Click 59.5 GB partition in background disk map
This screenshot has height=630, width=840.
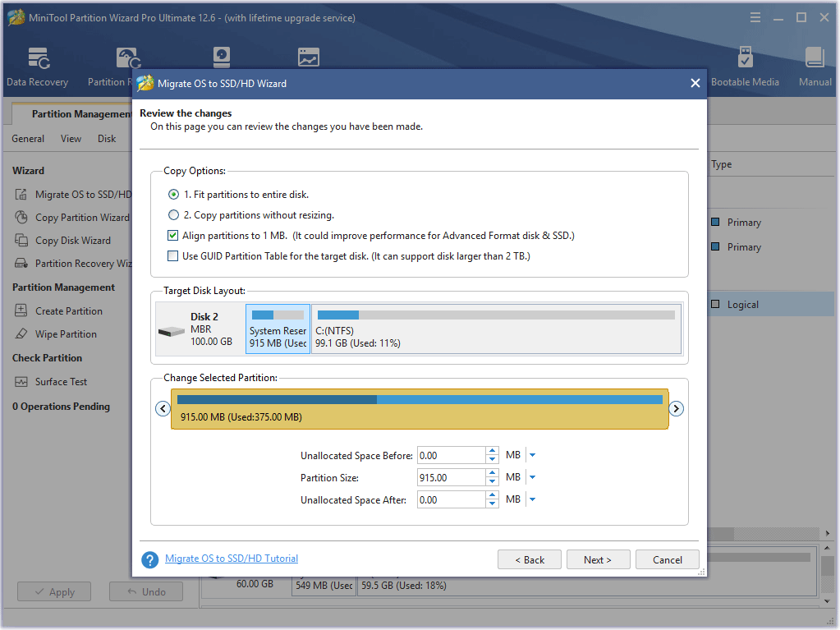[586, 586]
